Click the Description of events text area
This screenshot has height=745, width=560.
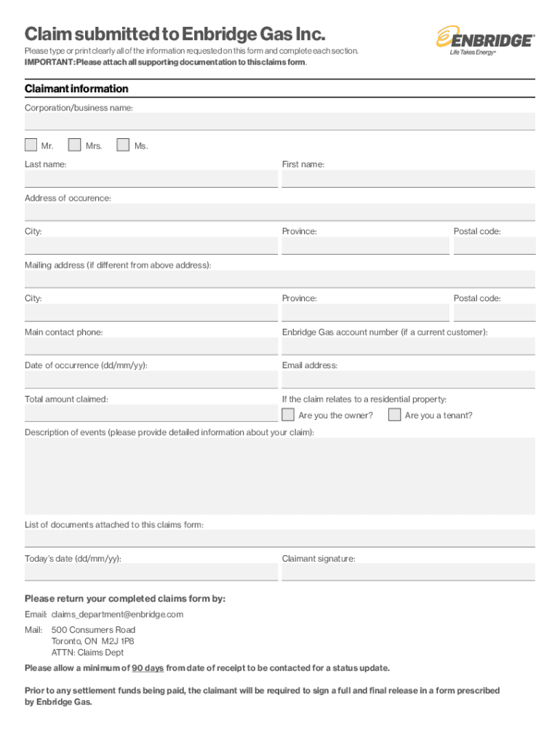(x=279, y=476)
